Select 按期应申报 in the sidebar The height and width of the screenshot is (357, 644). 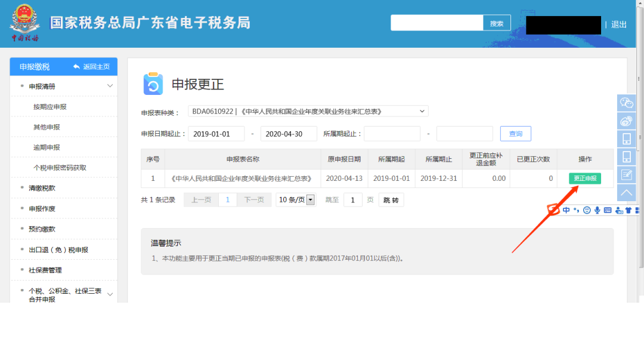click(50, 106)
